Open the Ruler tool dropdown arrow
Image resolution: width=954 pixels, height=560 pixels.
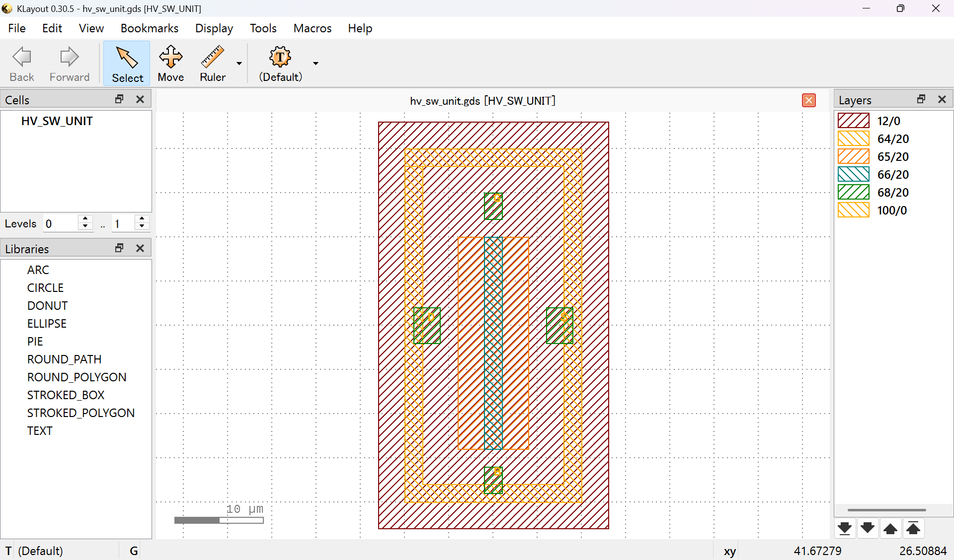(x=239, y=64)
